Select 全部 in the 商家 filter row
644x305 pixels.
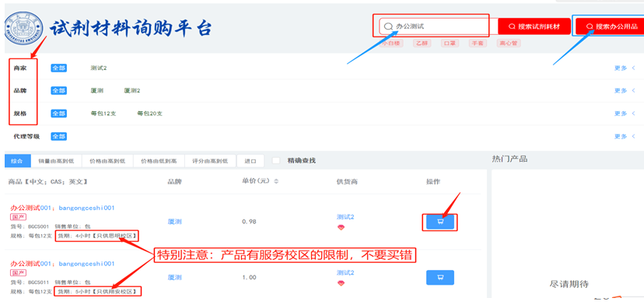tap(59, 68)
